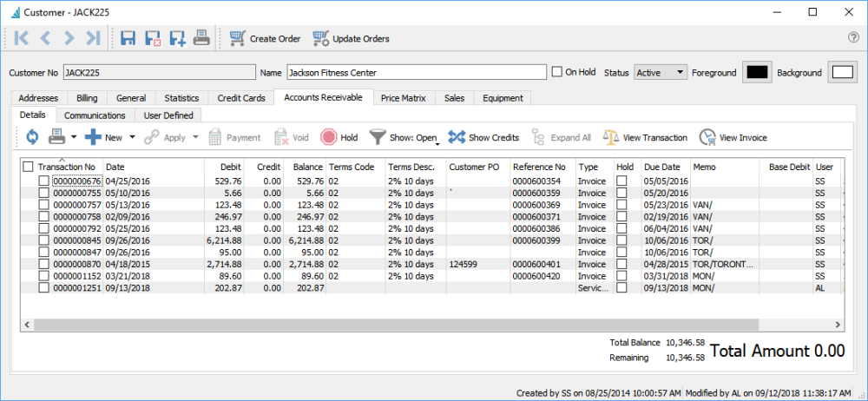Select checkbox for transaction 0000000845
The width and height of the screenshot is (868, 401).
pyautogui.click(x=43, y=240)
